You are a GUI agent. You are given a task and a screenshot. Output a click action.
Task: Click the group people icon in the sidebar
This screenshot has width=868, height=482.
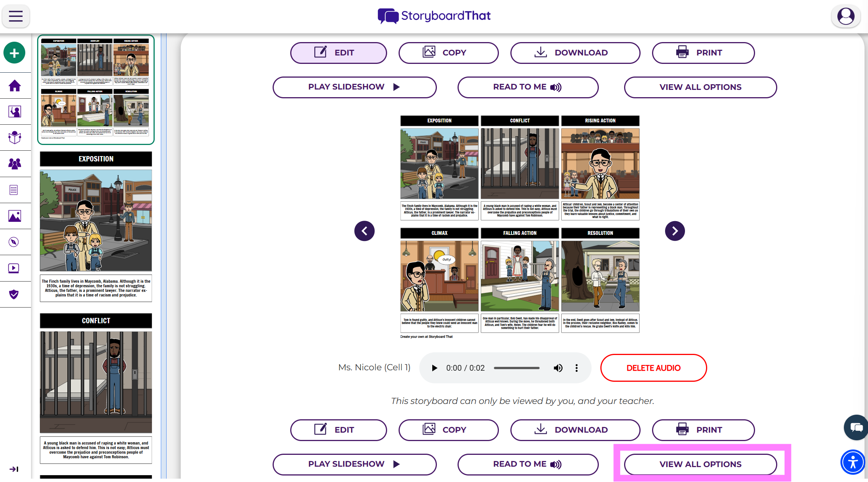[x=15, y=164]
